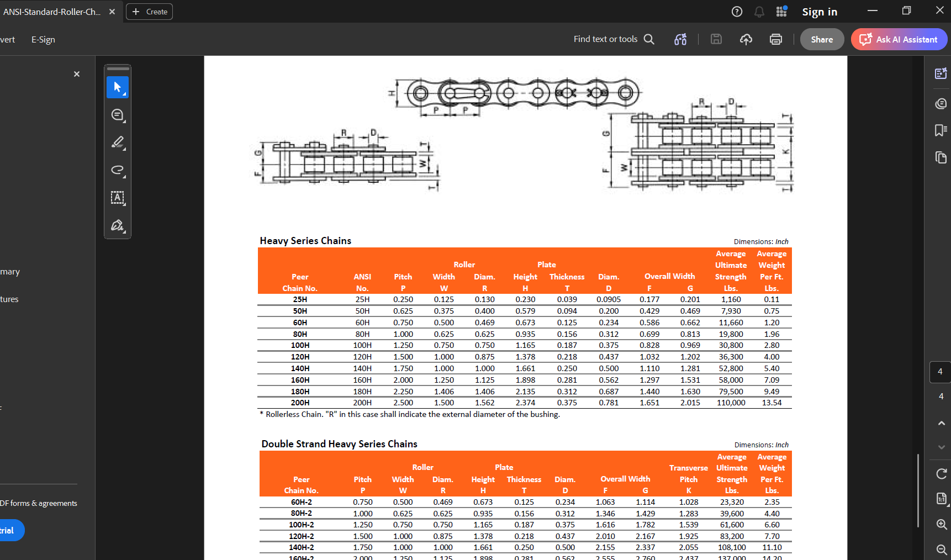Close the ANSI-Standard-Roller-Ch document tab
Viewport: 951px width, 560px height.
click(112, 12)
